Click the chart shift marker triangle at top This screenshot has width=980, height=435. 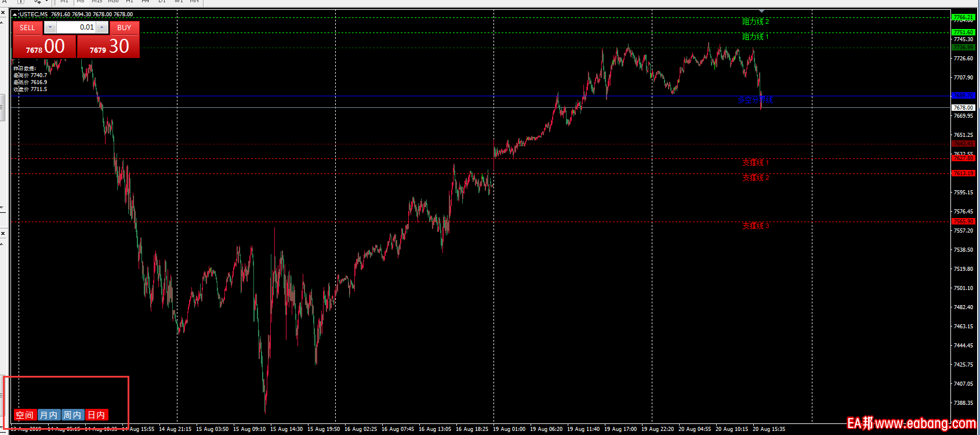(761, 11)
